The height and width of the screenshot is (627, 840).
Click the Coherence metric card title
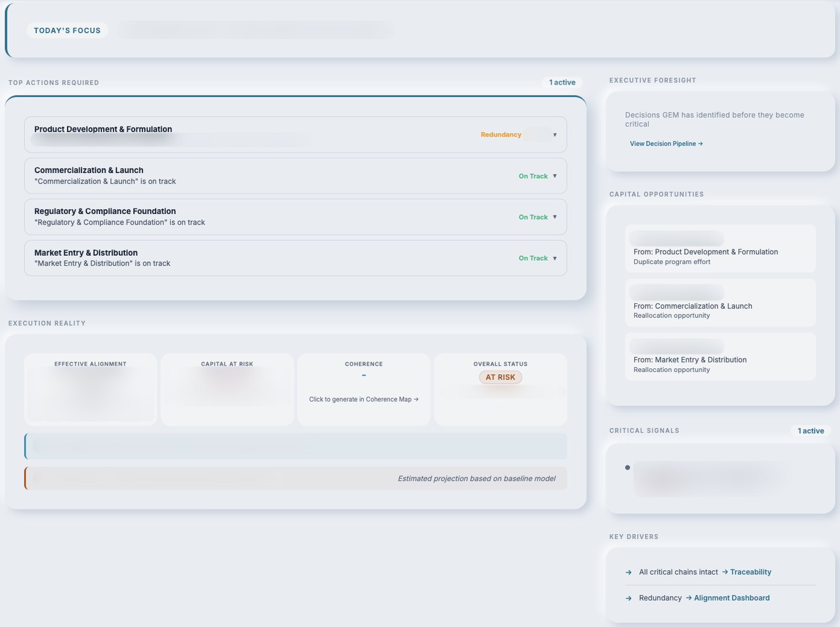(364, 364)
